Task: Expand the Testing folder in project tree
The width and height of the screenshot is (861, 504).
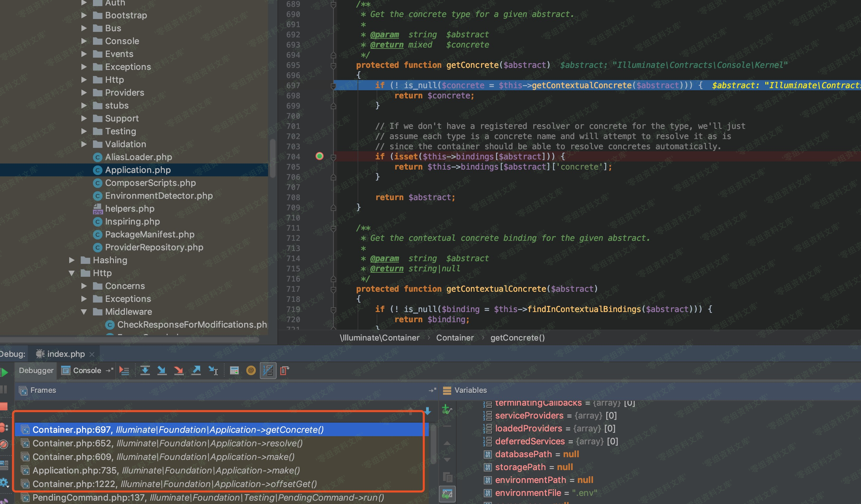Action: 84,131
